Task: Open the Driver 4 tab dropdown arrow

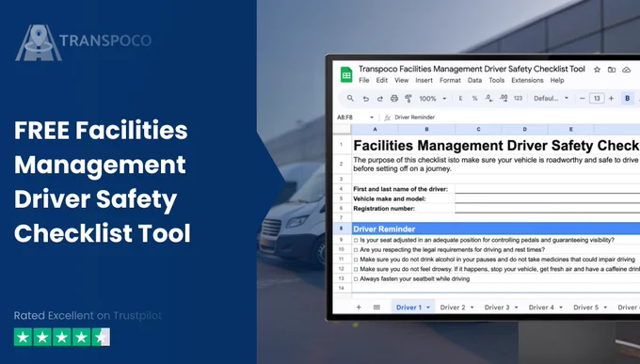Action: pos(561,308)
